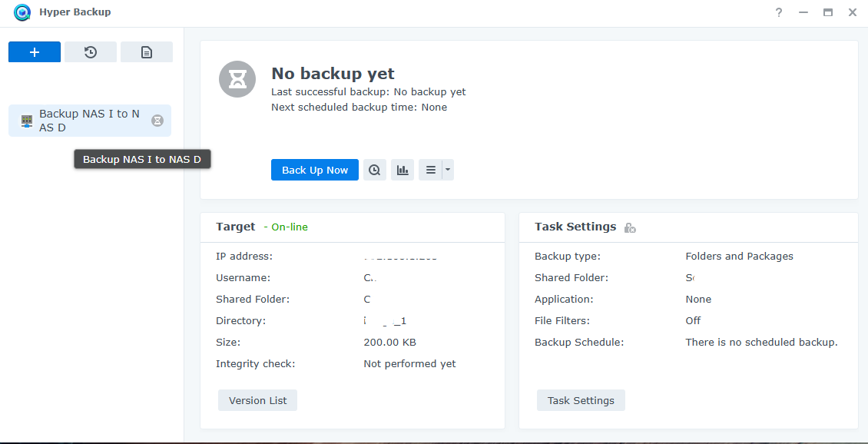Click the Integrity check label
This screenshot has width=868, height=444.
coord(256,363)
